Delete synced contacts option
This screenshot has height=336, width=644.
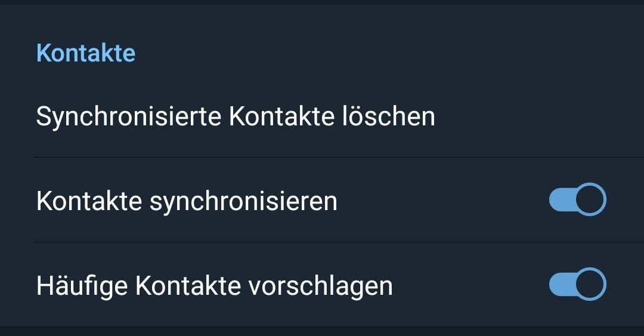click(x=236, y=116)
